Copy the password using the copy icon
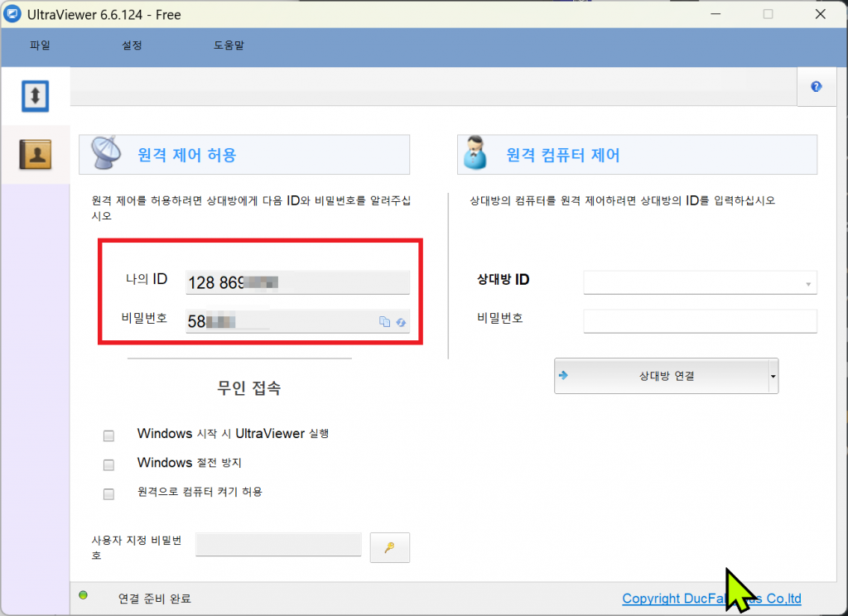This screenshot has height=616, width=848. click(384, 322)
